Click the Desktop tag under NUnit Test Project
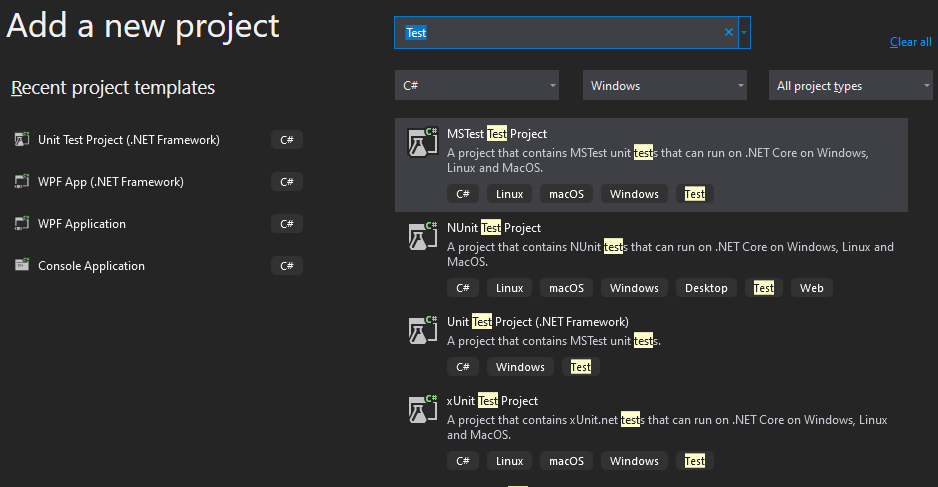This screenshot has width=938, height=487. pyautogui.click(x=706, y=288)
